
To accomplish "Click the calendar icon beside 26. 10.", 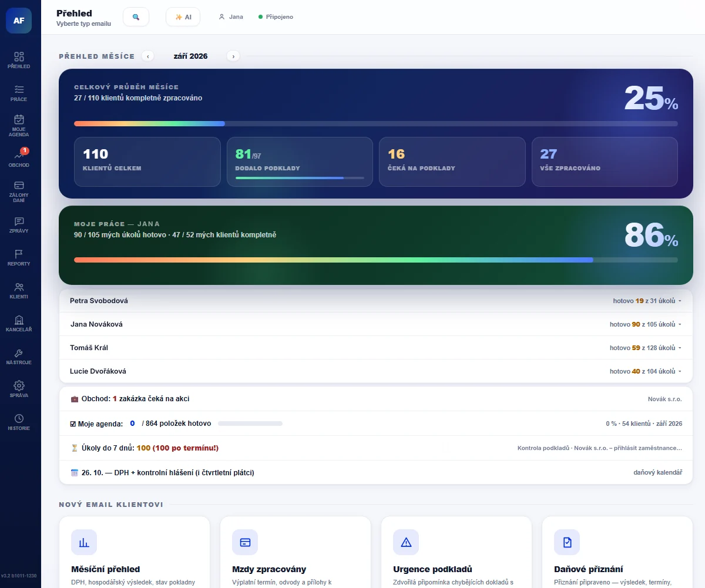I will [x=75, y=473].
